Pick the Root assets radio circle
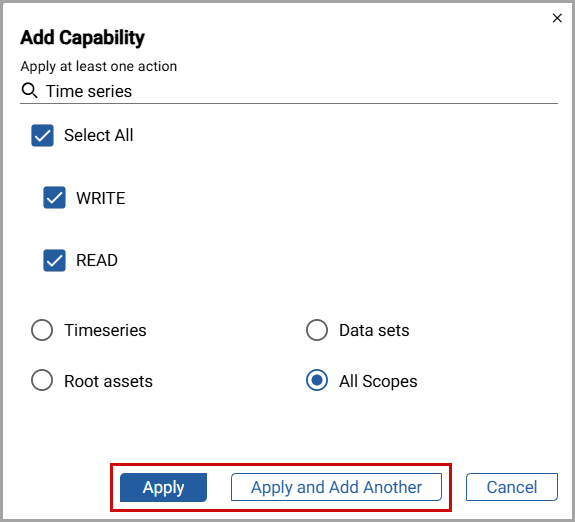Screen dimensions: 575x522 click(x=42, y=380)
